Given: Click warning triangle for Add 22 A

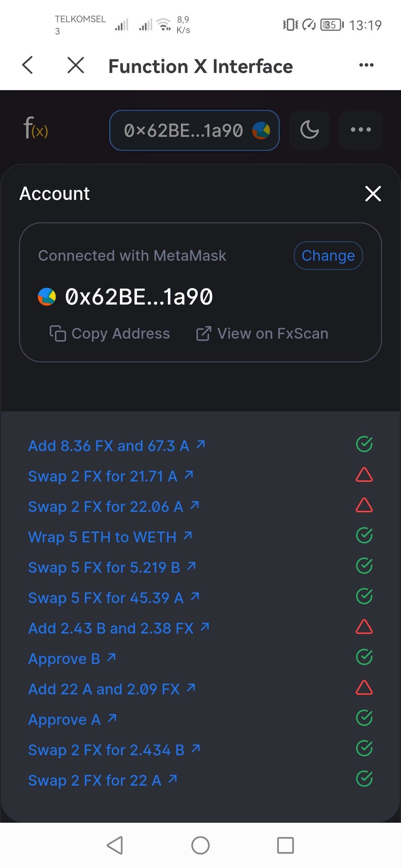Looking at the screenshot, I should pyautogui.click(x=364, y=688).
